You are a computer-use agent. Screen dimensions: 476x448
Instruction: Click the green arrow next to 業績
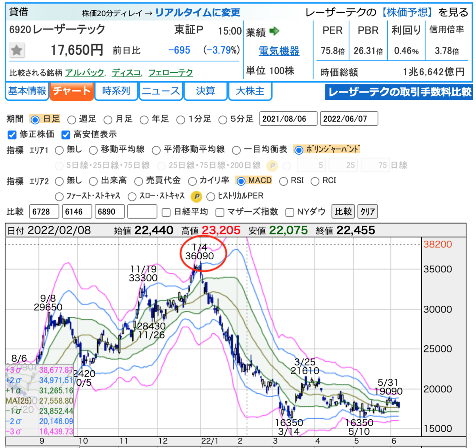(274, 31)
